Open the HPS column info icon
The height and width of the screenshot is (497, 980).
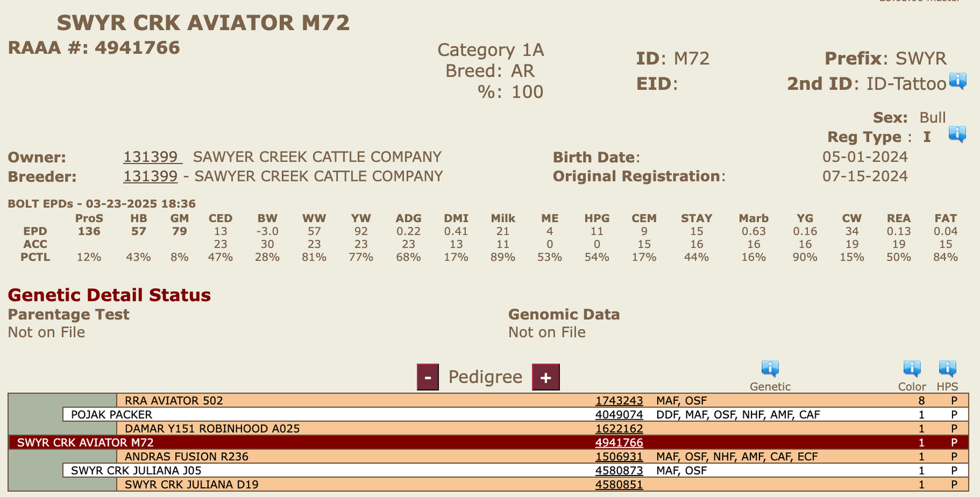coord(948,369)
